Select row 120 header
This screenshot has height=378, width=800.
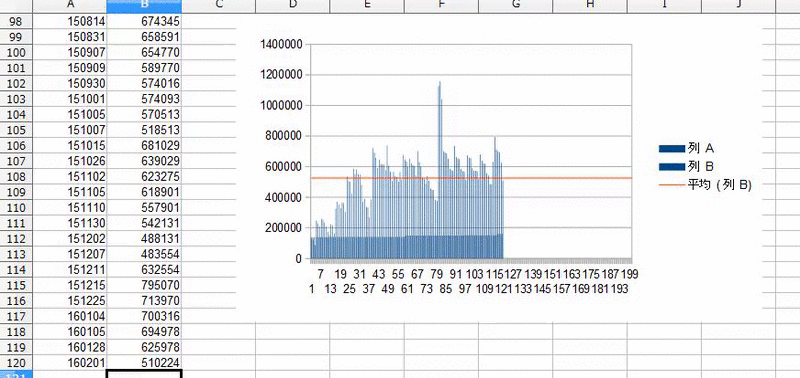(16, 363)
